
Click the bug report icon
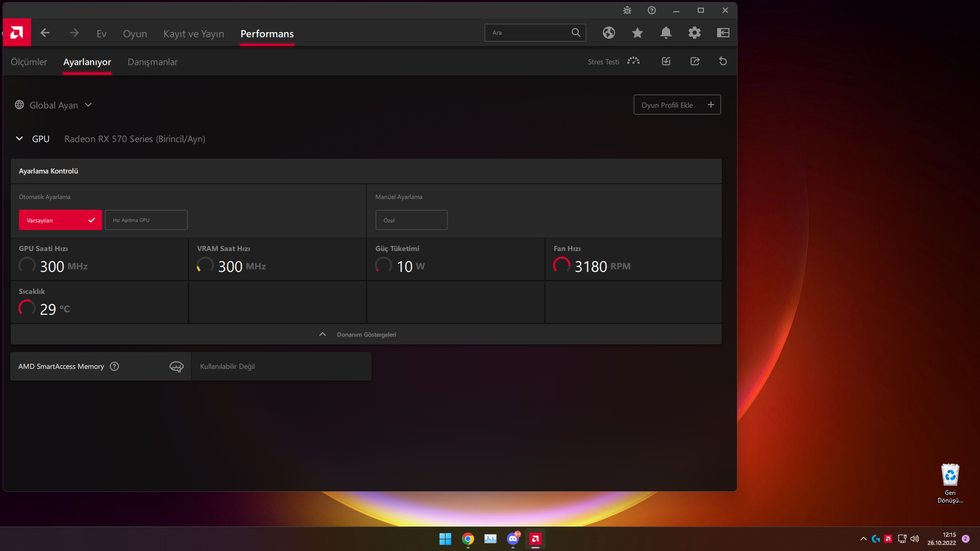coord(627,10)
